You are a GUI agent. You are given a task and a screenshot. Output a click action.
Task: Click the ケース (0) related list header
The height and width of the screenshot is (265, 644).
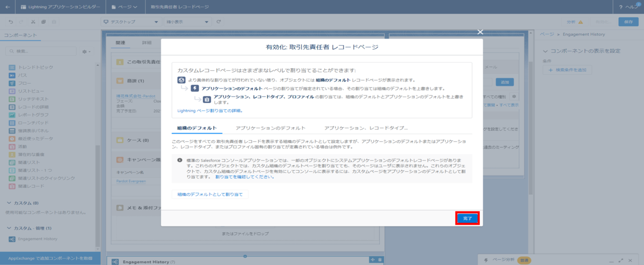pyautogui.click(x=138, y=140)
